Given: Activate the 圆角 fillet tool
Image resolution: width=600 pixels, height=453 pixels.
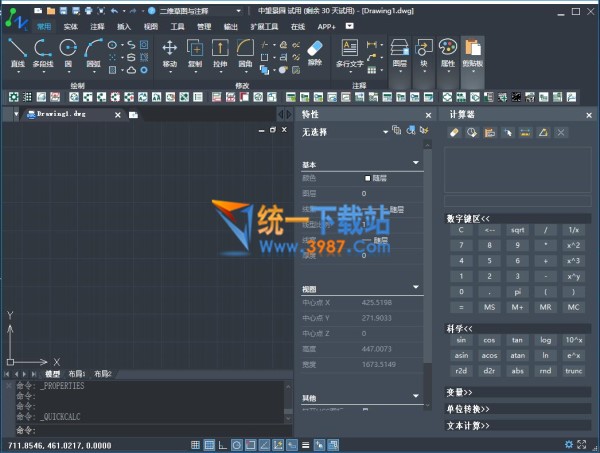Looking at the screenshot, I should [245, 53].
